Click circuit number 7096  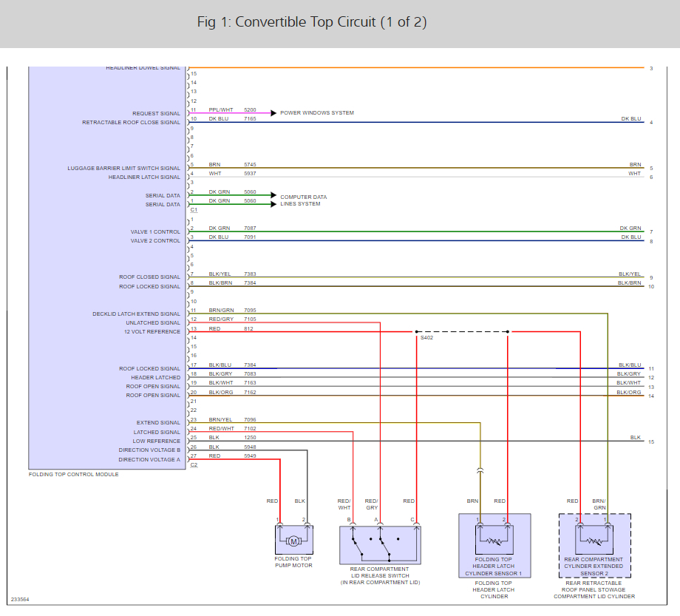click(x=251, y=420)
